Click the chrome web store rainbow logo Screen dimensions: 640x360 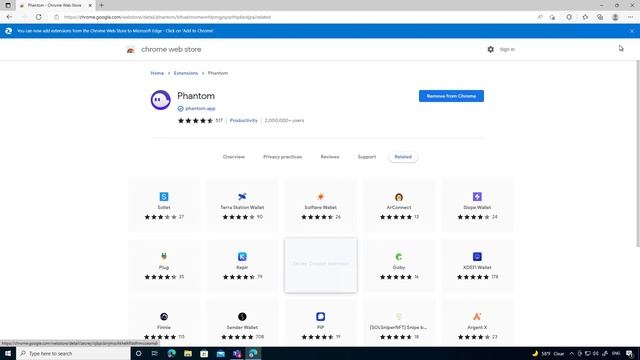pyautogui.click(x=131, y=49)
